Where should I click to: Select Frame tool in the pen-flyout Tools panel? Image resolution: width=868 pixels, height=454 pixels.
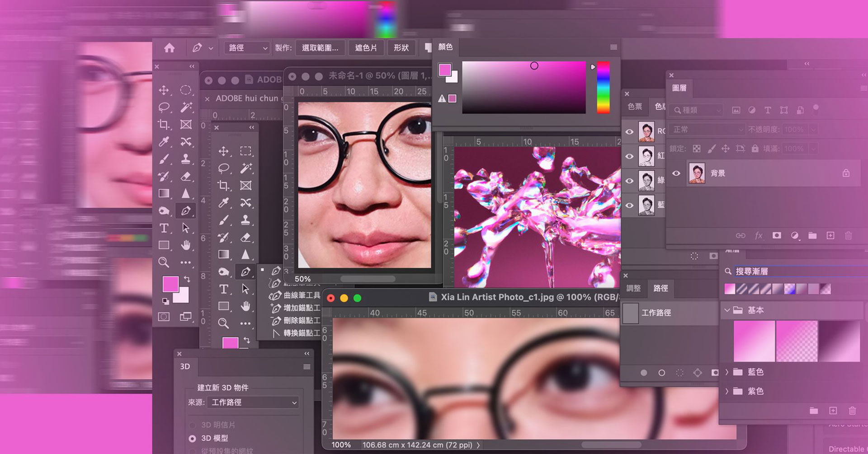pyautogui.click(x=245, y=185)
